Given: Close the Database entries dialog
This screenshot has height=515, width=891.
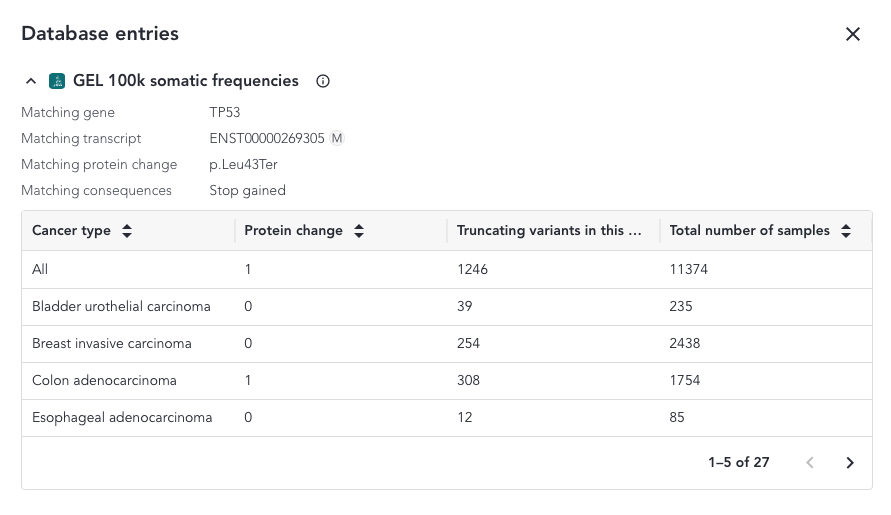Looking at the screenshot, I should [852, 34].
